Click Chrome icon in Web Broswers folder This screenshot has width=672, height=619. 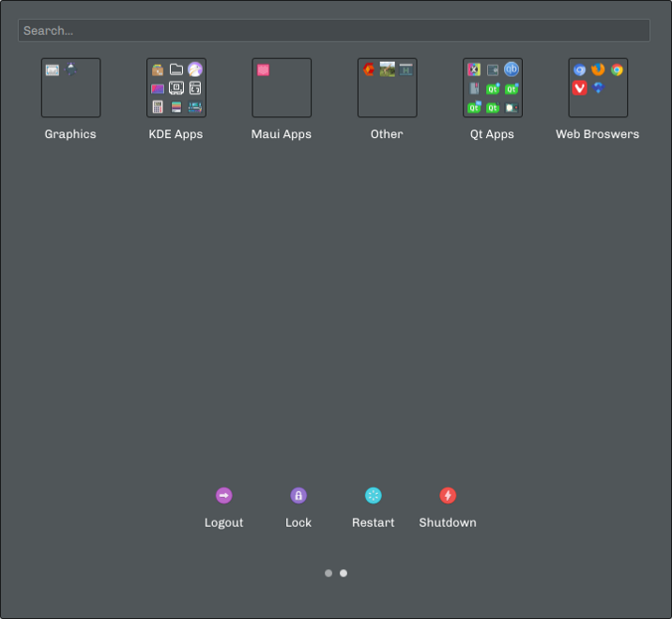point(617,70)
